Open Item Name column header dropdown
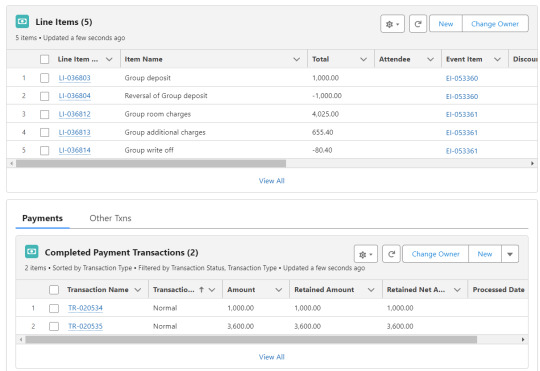This screenshot has height=371, width=540. [x=297, y=59]
